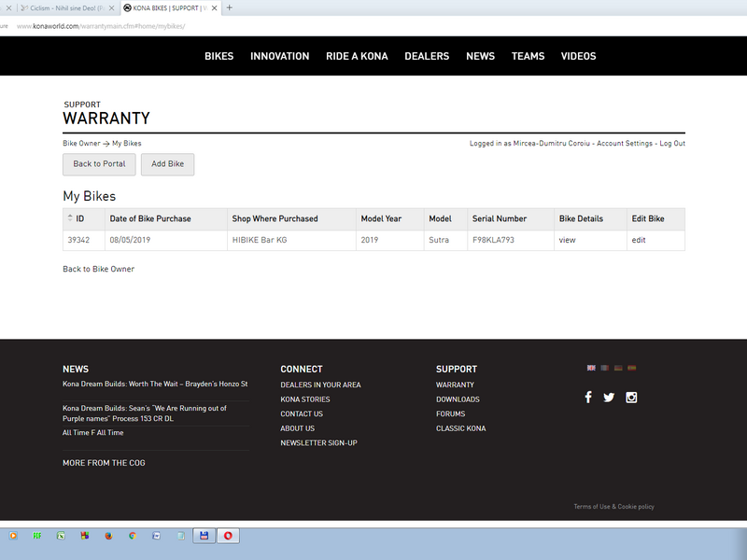Switch to the Ciclism - Nihil sine Deo tab

pos(67,8)
